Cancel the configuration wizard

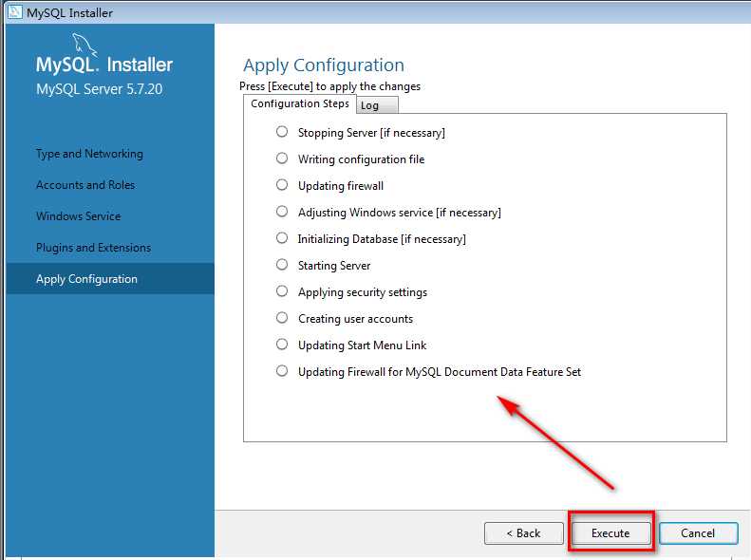[699, 533]
